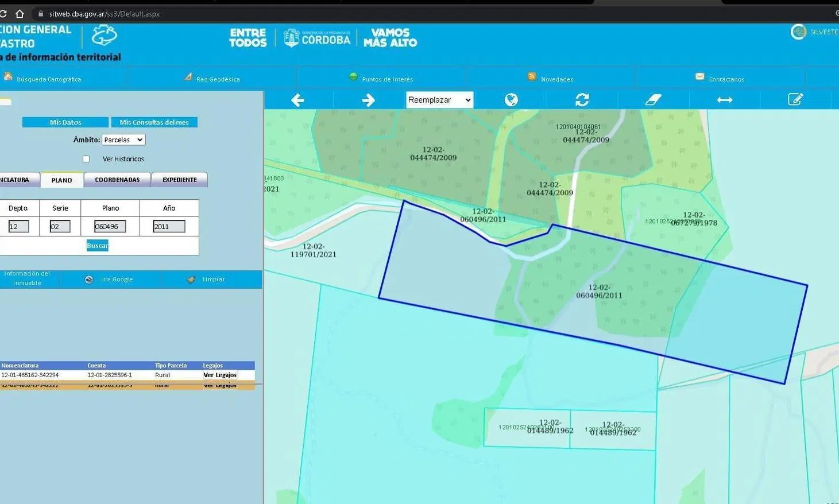Click the back arrow map navigation icon

(x=297, y=100)
